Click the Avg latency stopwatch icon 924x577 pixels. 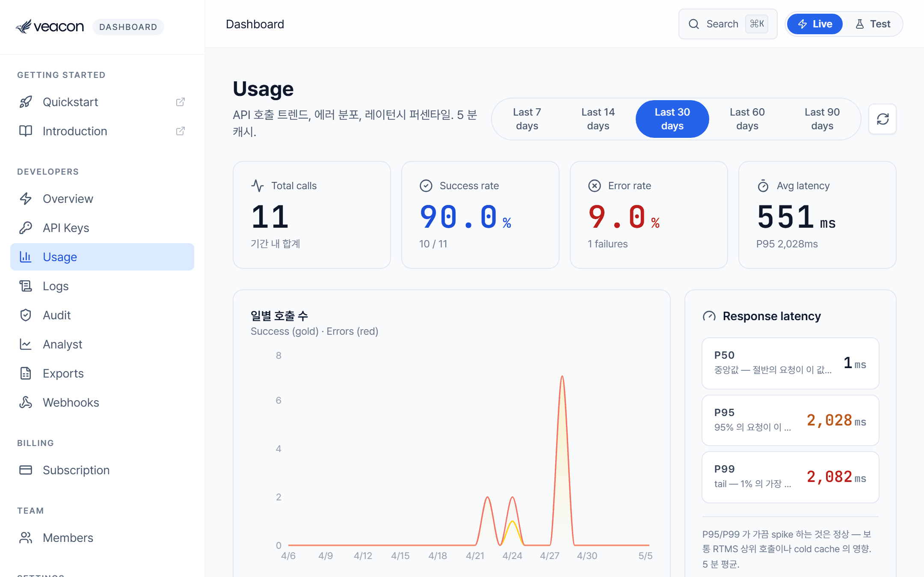[763, 186]
